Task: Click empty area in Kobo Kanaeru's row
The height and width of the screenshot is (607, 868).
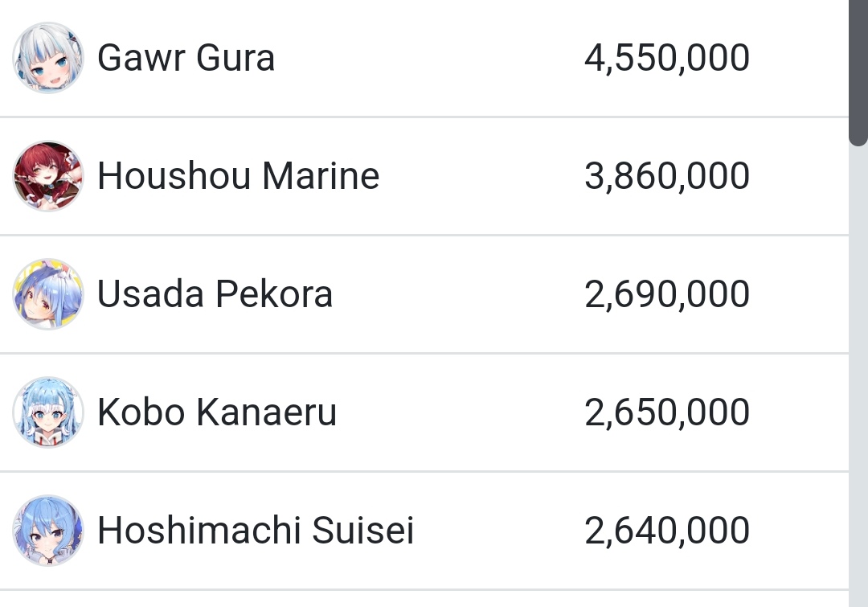Action: (460, 412)
